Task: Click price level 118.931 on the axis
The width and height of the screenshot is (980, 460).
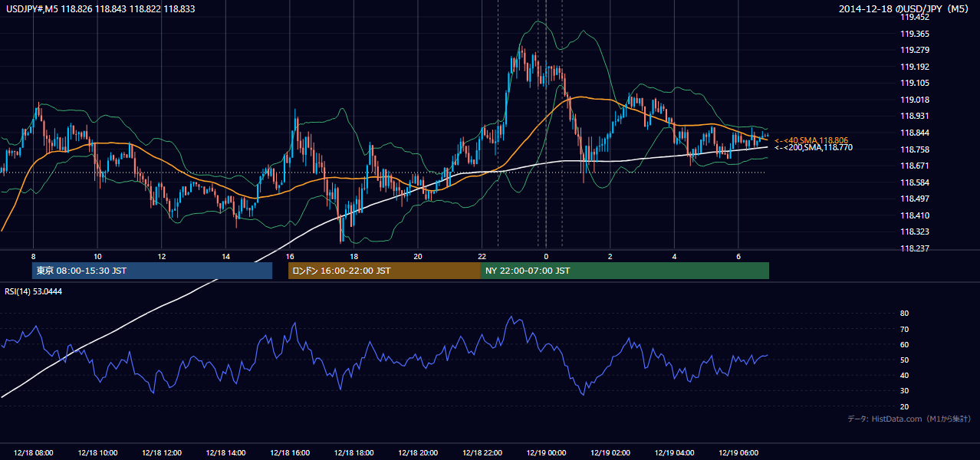Action: click(915, 116)
